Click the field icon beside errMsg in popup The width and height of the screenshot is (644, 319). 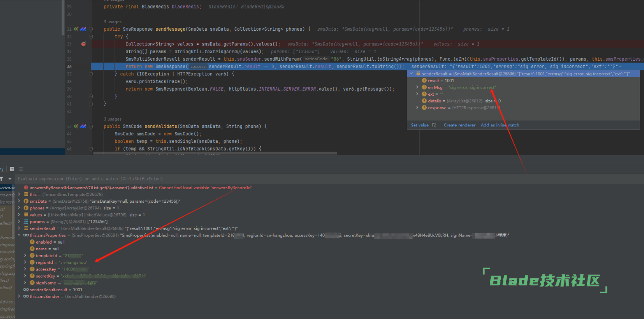point(424,87)
